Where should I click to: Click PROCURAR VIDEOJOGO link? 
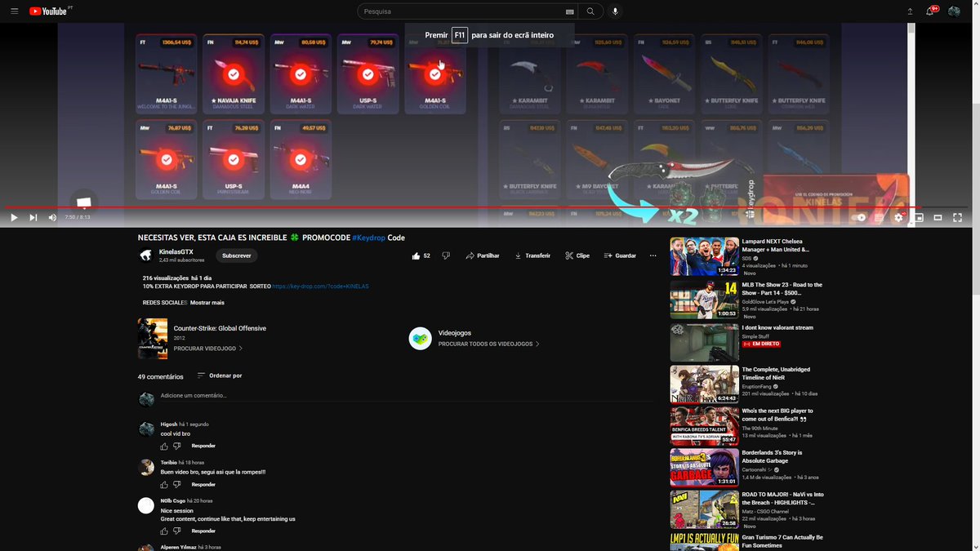[x=207, y=349]
